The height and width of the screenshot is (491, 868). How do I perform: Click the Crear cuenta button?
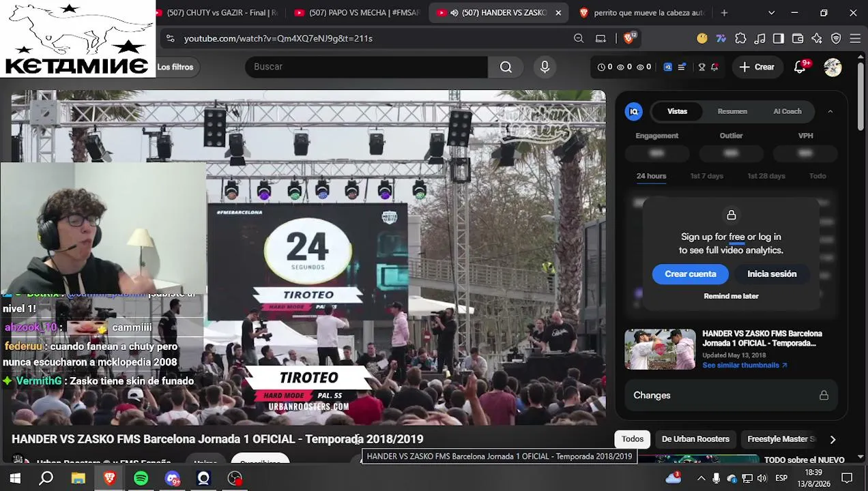pyautogui.click(x=691, y=274)
